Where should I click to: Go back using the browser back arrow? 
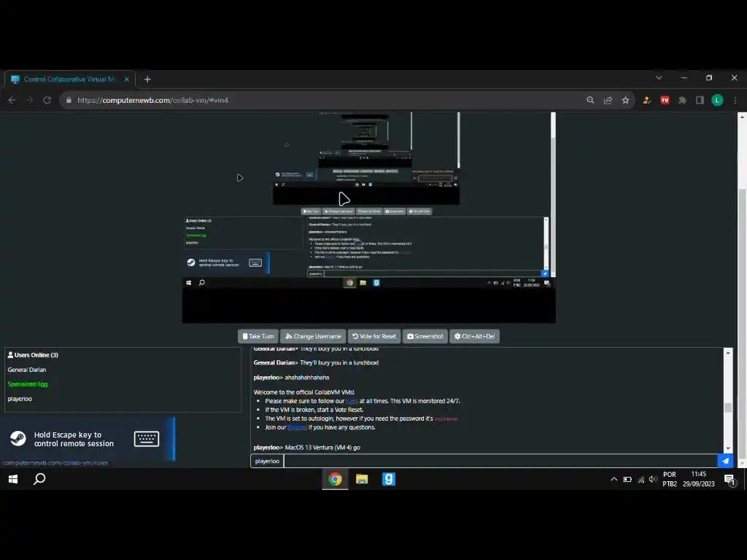[x=12, y=100]
